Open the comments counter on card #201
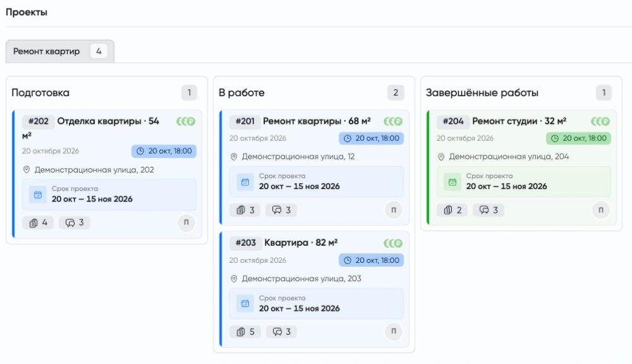The height and width of the screenshot is (364, 632). (x=281, y=210)
